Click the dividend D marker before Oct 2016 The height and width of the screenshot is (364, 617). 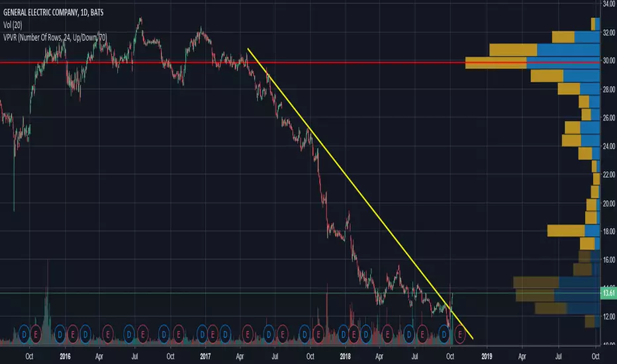164,335
